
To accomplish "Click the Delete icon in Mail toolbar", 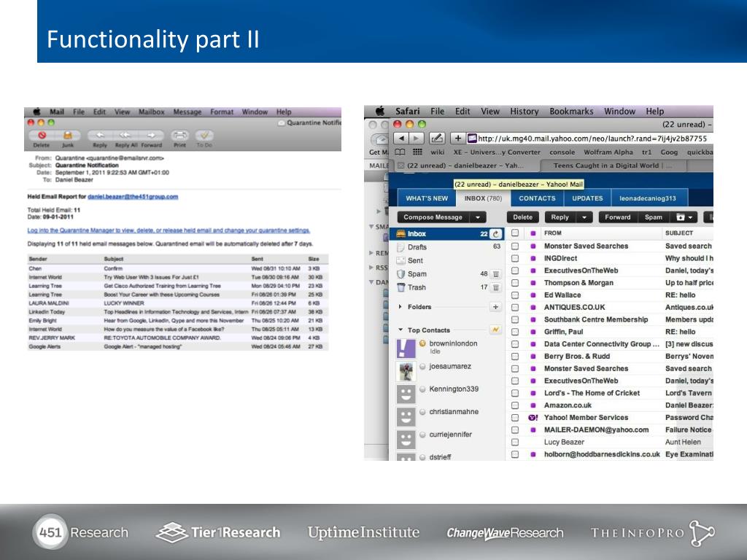I will pos(42,136).
